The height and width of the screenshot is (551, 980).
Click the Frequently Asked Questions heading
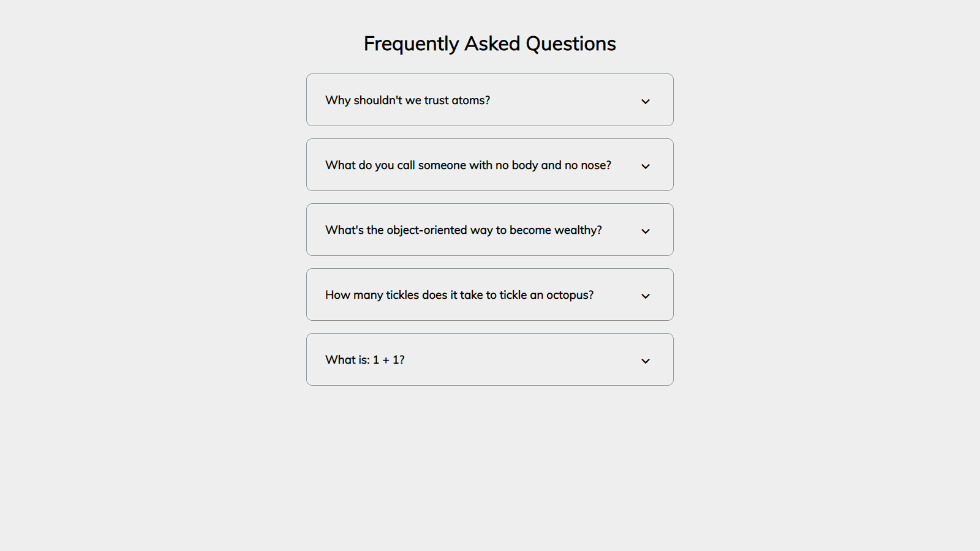(x=489, y=43)
